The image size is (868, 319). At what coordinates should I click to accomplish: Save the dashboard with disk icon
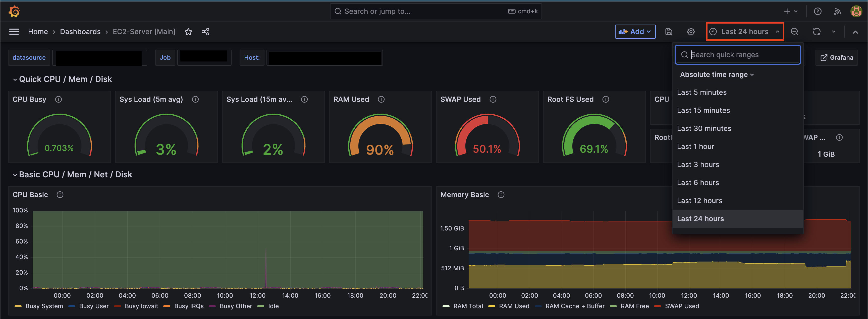(669, 32)
